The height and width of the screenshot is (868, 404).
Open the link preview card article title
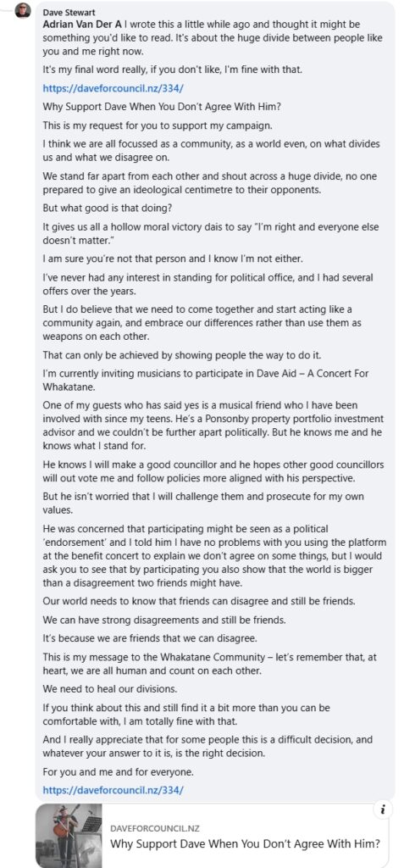click(245, 843)
